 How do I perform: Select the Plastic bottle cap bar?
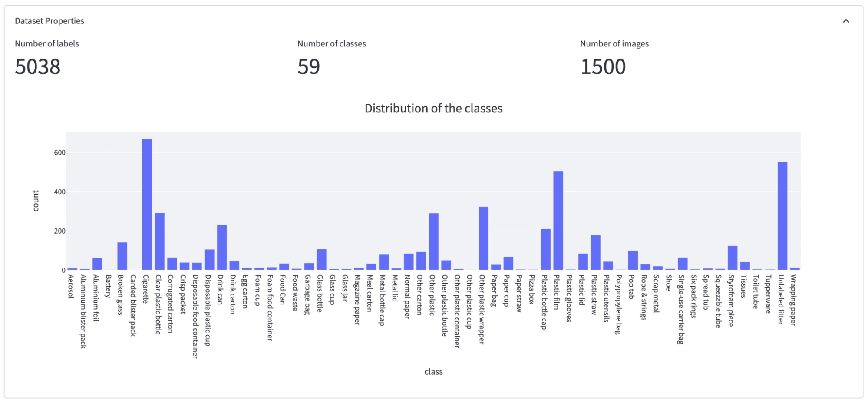545,248
